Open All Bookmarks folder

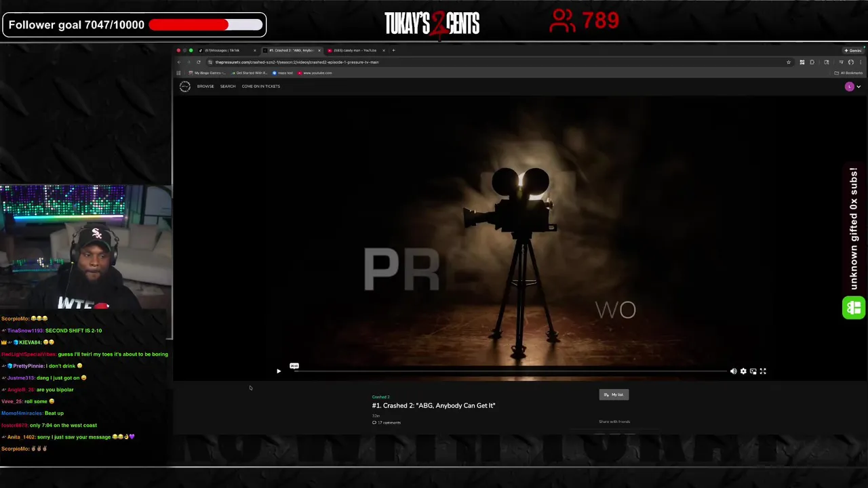(x=848, y=73)
